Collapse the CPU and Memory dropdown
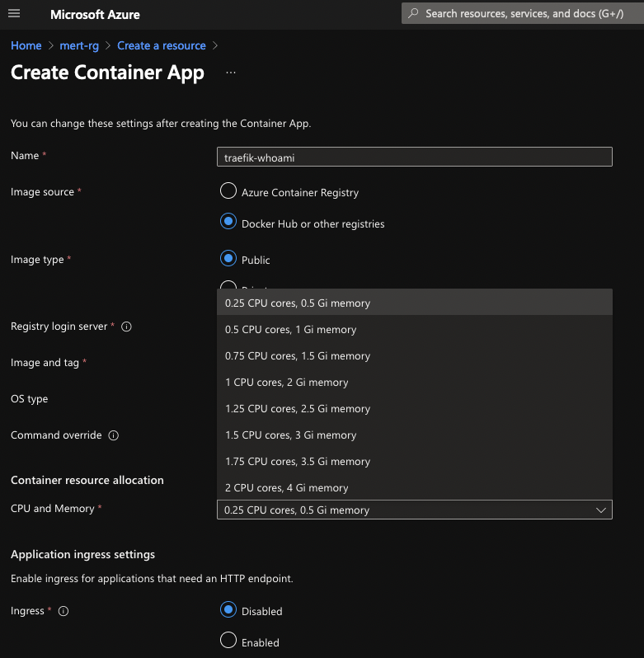This screenshot has width=644, height=658. 415,510
